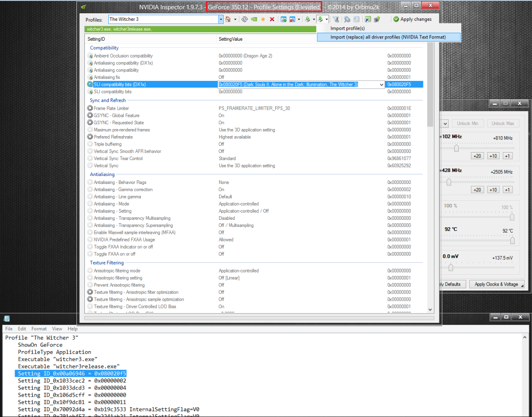Viewport: 532px width, 417px height.
Task: Click +20 button under the 102 MHz slider
Action: tap(477, 156)
